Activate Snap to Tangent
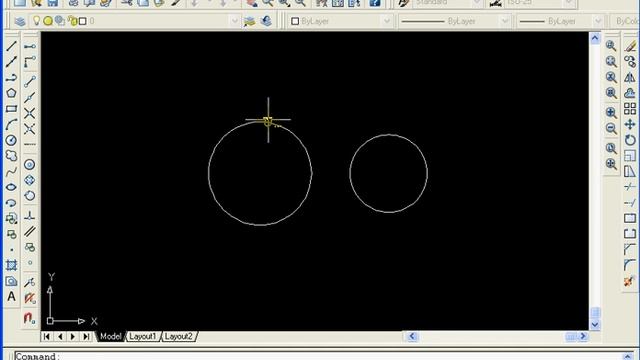The width and height of the screenshot is (640, 360). [x=29, y=196]
